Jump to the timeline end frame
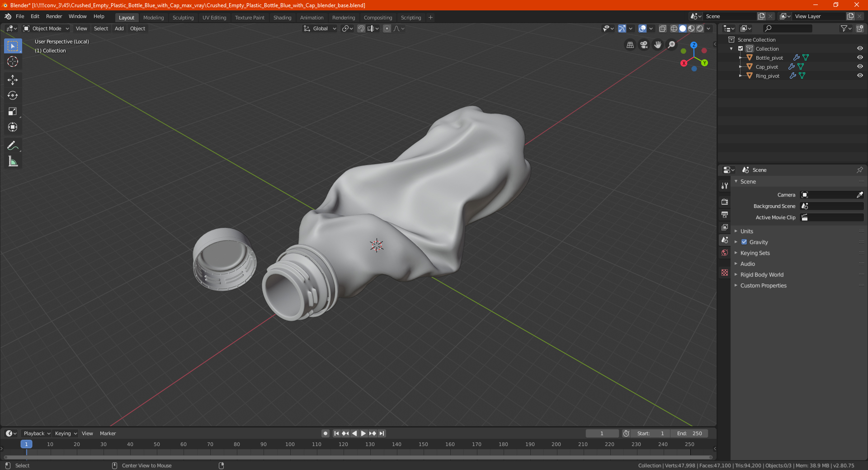 coord(382,433)
